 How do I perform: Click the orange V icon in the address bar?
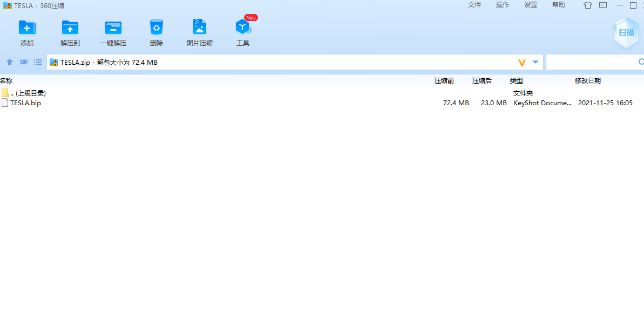click(x=522, y=63)
